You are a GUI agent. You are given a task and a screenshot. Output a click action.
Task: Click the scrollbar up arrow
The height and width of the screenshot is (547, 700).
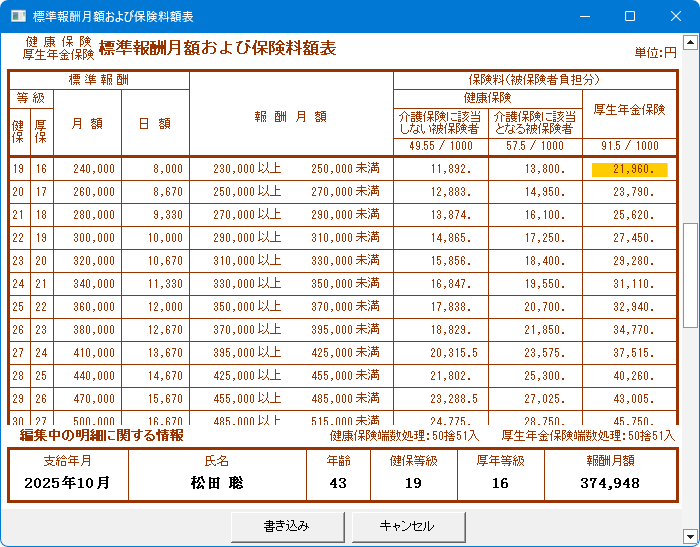coord(689,43)
